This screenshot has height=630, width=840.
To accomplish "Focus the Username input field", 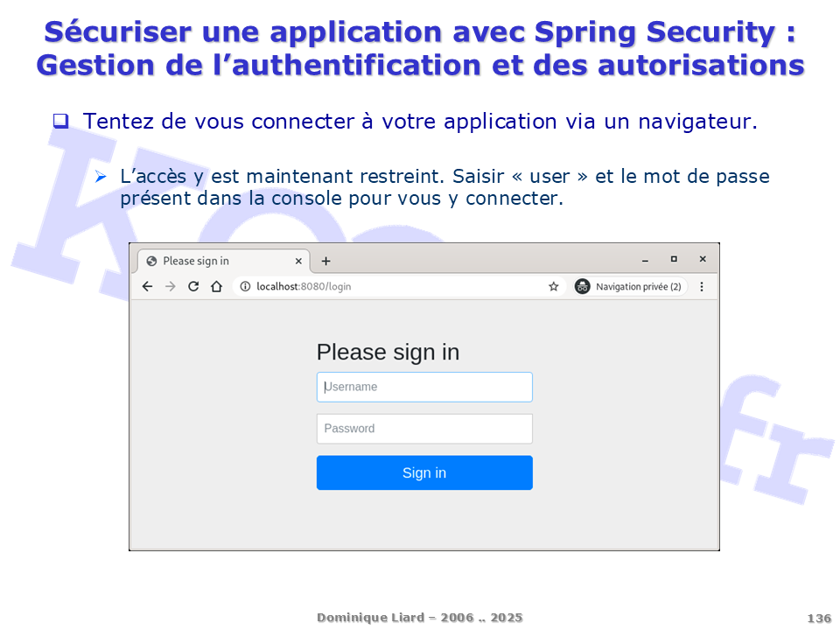I will (x=424, y=387).
